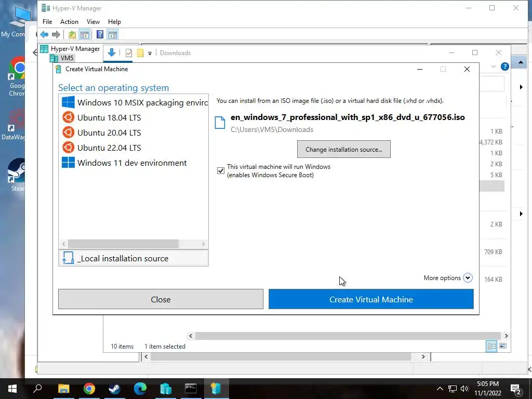Open the File menu in Hyper-V Manager

[47, 22]
